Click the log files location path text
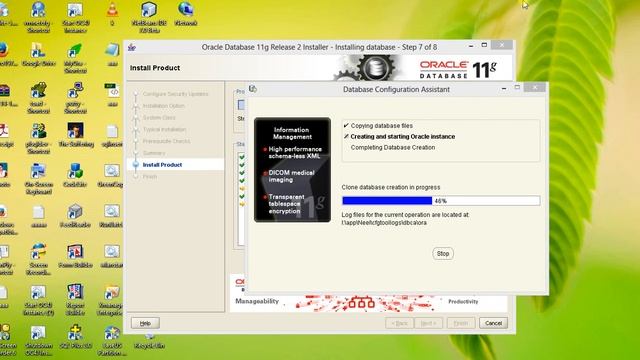Image resolution: width=640 pixels, height=360 pixels. pos(384,223)
